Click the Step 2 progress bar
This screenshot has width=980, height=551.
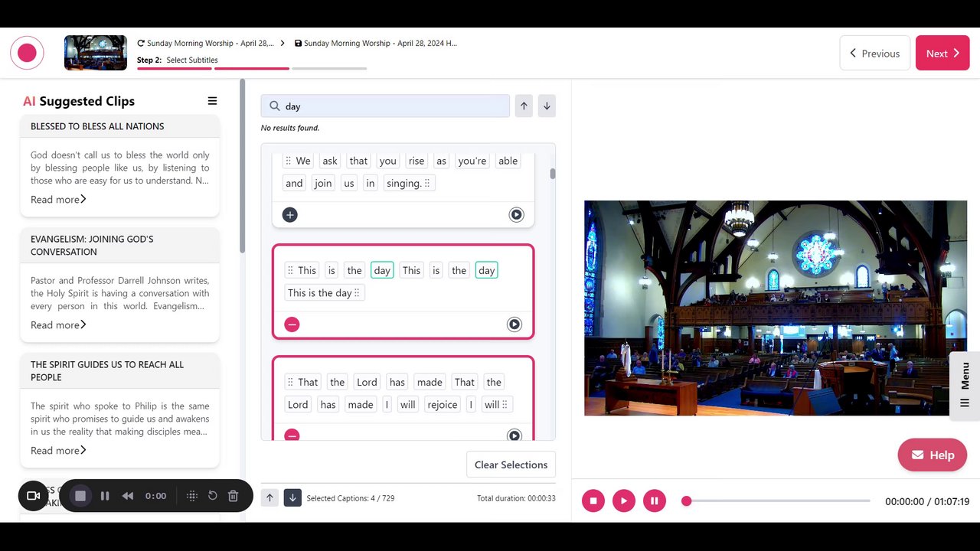[252, 69]
